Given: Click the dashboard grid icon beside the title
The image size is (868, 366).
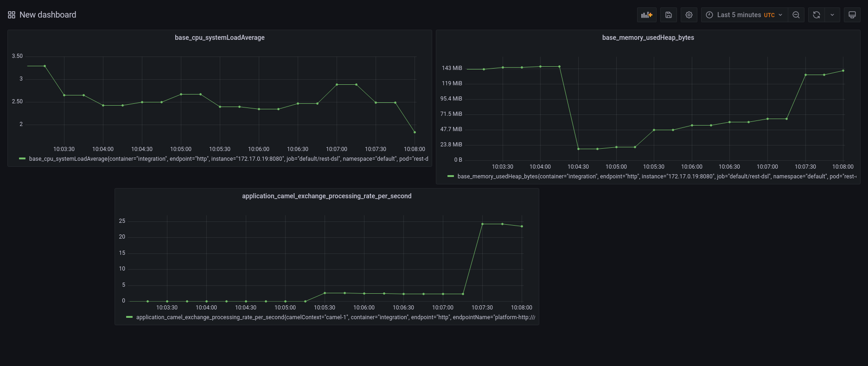Looking at the screenshot, I should (12, 15).
